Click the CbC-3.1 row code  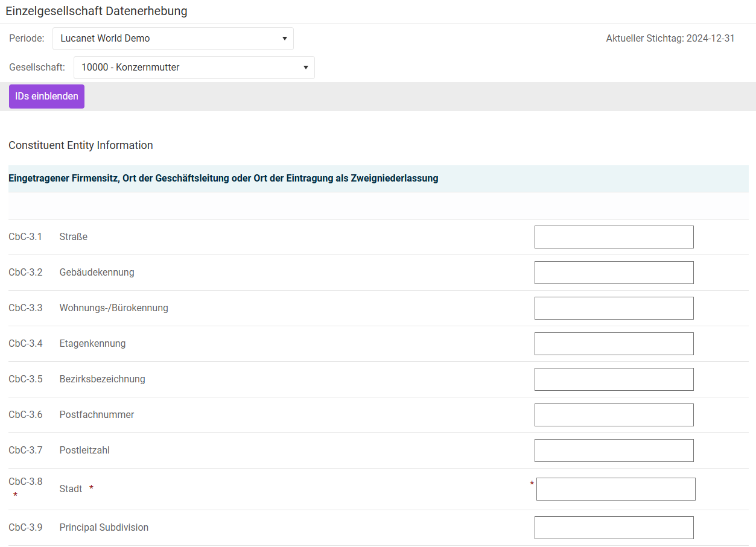pyautogui.click(x=25, y=237)
